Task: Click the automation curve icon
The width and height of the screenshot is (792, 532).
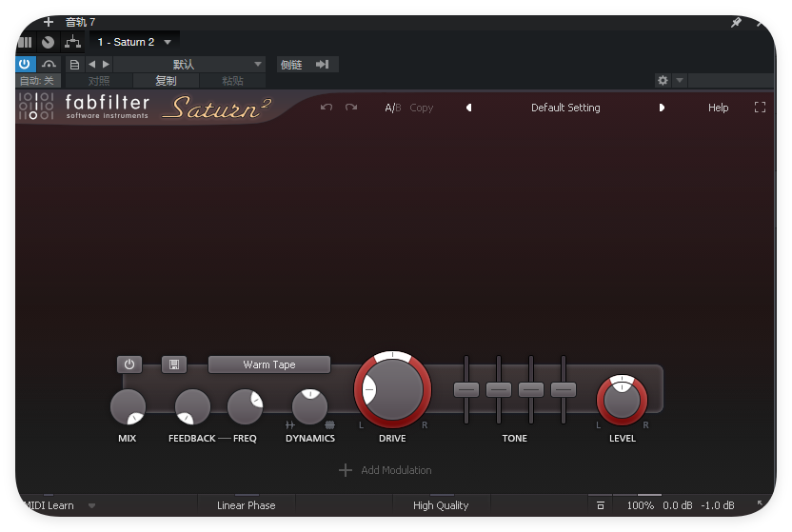Action: (x=49, y=64)
